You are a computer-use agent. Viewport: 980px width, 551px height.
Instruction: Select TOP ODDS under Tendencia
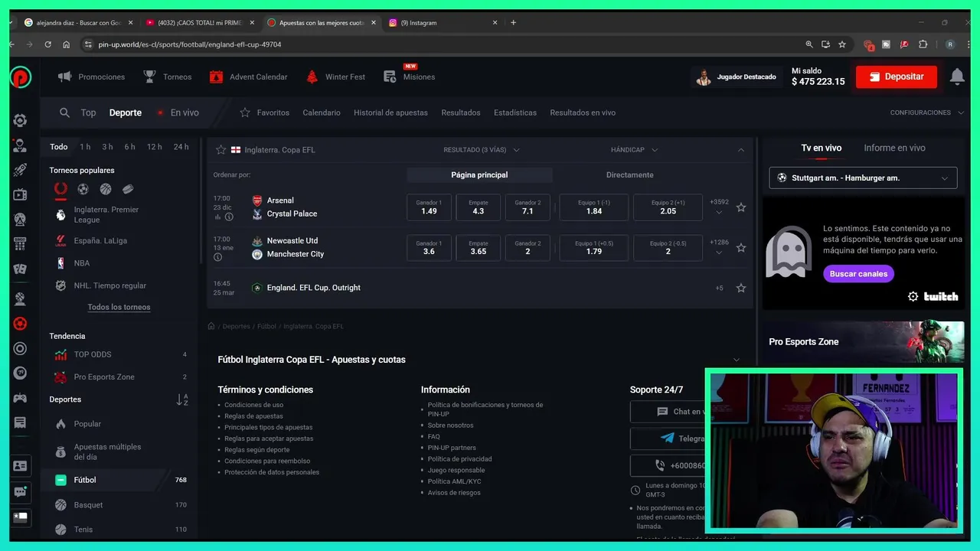click(119, 354)
